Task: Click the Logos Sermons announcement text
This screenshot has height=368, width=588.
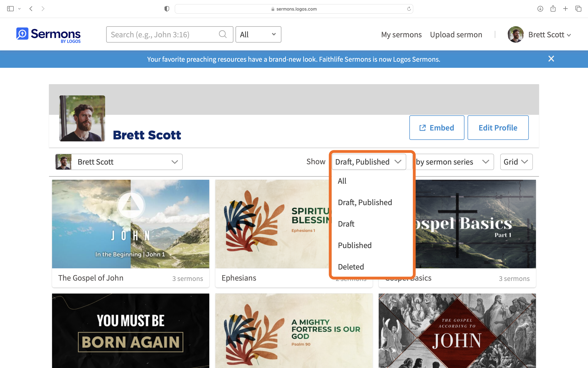Action: [x=293, y=59]
